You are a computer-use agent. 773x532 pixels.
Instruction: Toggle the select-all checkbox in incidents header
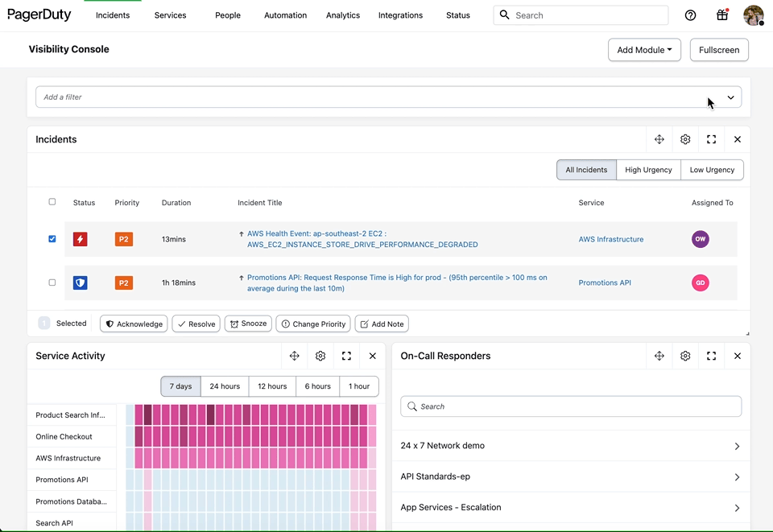(x=52, y=202)
